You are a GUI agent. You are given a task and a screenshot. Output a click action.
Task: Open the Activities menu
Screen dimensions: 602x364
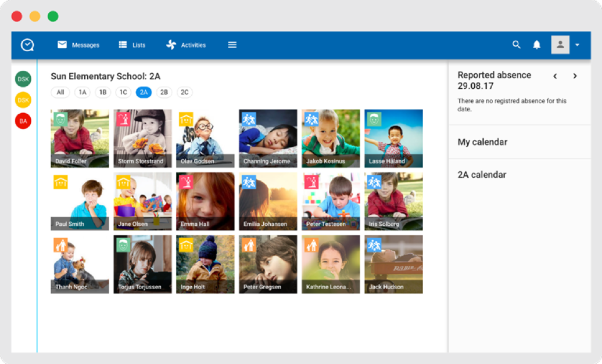[x=186, y=45]
